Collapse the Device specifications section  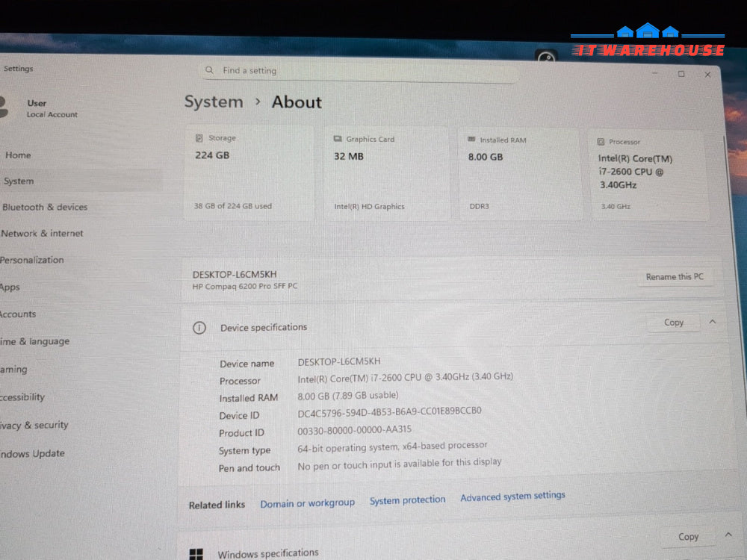click(x=713, y=322)
